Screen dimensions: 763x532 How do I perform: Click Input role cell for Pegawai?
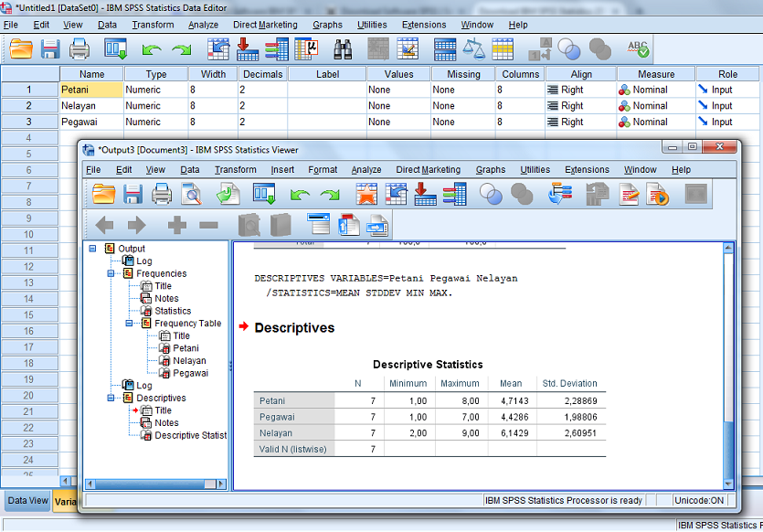pyautogui.click(x=728, y=122)
